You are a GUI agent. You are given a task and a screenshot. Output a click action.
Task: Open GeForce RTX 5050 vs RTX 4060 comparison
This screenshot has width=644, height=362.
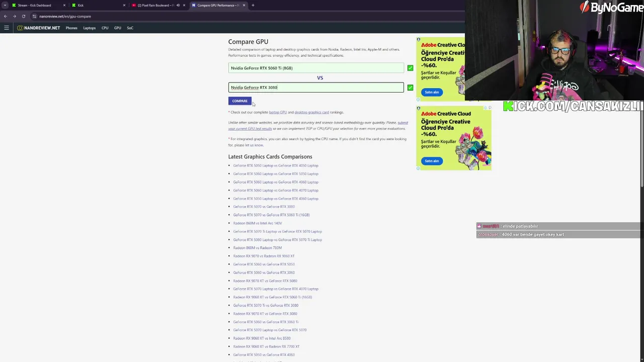(x=264, y=355)
